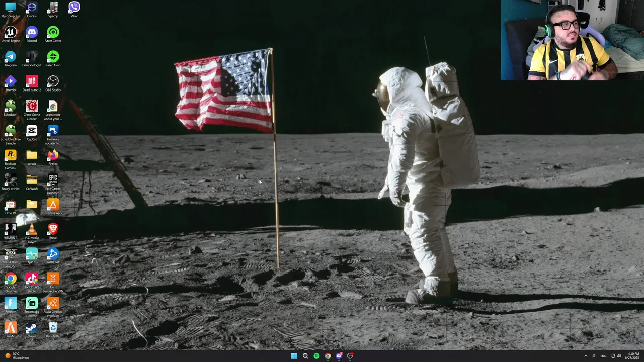Select the Stremio shortcut

(x=10, y=83)
